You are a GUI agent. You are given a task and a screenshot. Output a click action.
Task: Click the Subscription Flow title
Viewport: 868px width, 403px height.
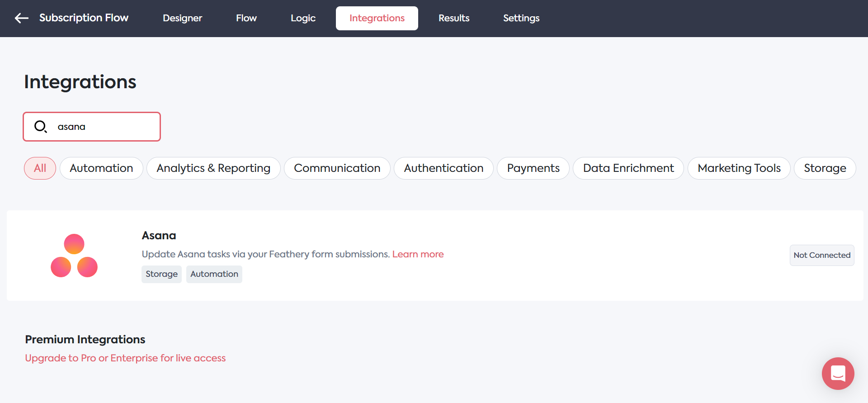pos(84,18)
